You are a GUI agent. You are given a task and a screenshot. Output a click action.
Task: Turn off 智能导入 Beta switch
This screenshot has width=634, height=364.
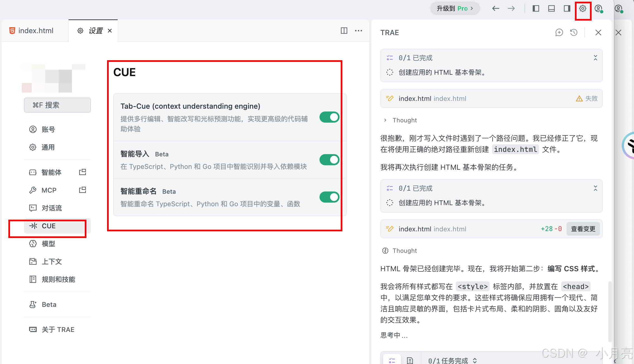[x=329, y=160]
